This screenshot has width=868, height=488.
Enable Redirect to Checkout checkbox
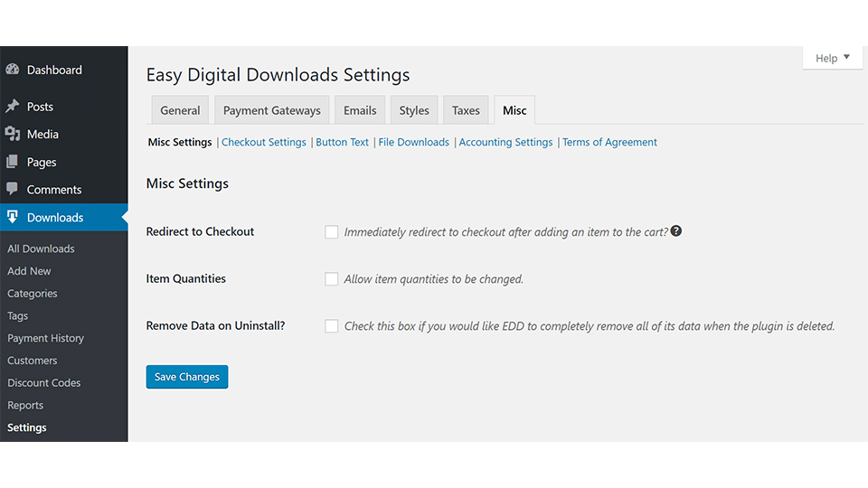(331, 232)
